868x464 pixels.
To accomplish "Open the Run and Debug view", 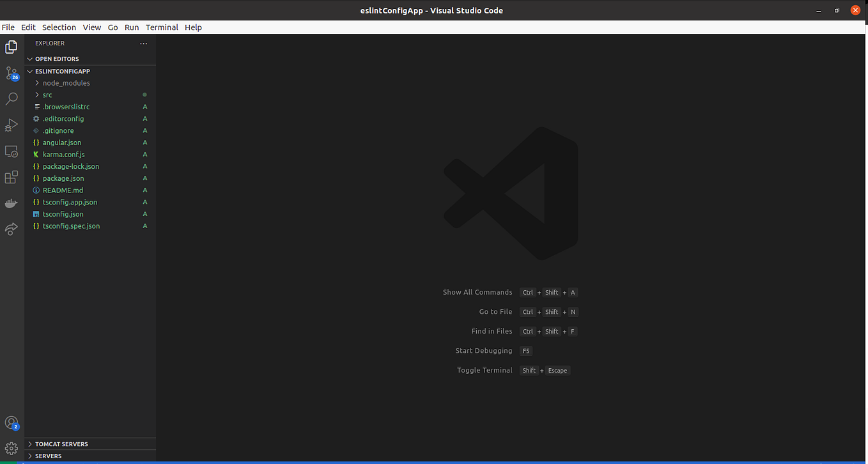I will [11, 125].
